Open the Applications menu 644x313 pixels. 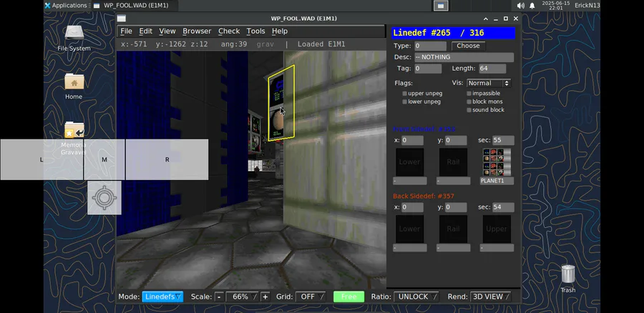tap(66, 5)
